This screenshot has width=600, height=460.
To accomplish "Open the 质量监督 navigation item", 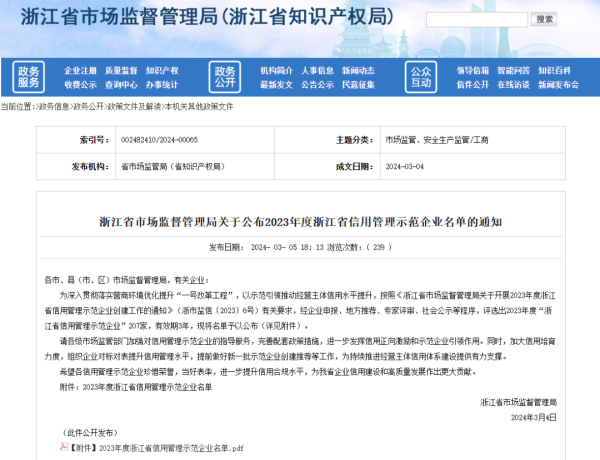I will point(122,71).
